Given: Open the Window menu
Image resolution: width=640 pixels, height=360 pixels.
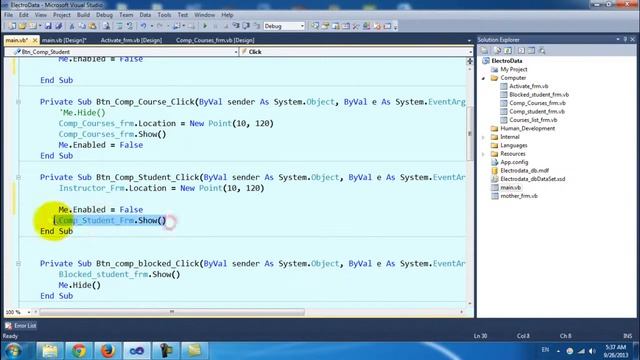Looking at the screenshot, I should pos(204,15).
